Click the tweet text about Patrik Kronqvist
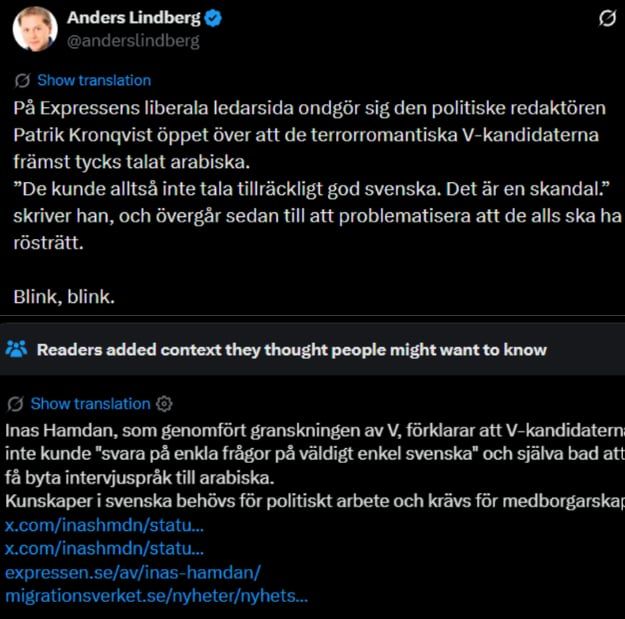 click(317, 175)
